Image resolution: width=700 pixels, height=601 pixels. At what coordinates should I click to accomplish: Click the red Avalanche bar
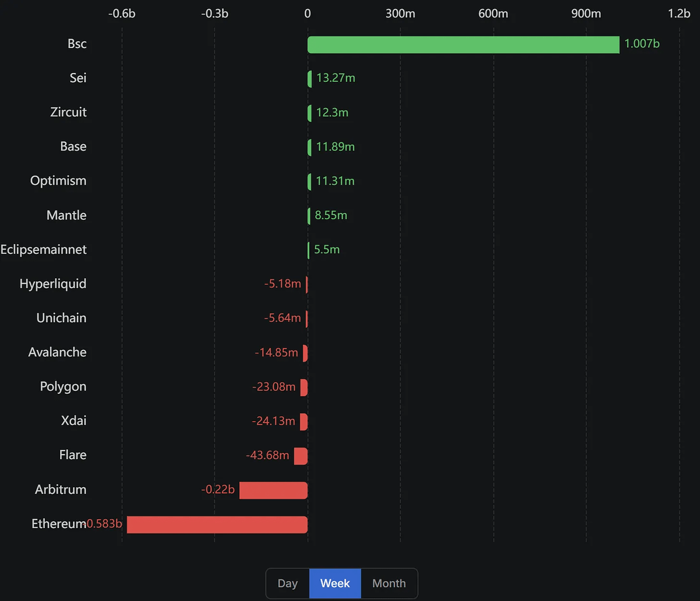305,353
